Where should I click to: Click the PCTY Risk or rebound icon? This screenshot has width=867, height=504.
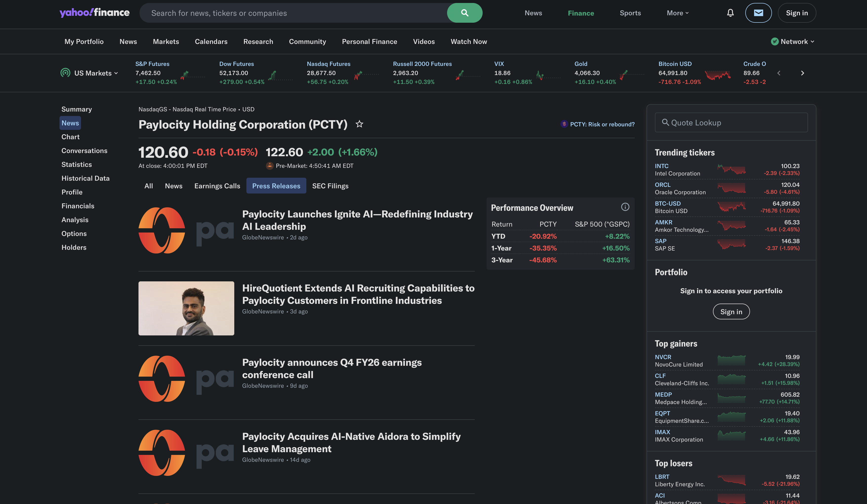coord(564,124)
